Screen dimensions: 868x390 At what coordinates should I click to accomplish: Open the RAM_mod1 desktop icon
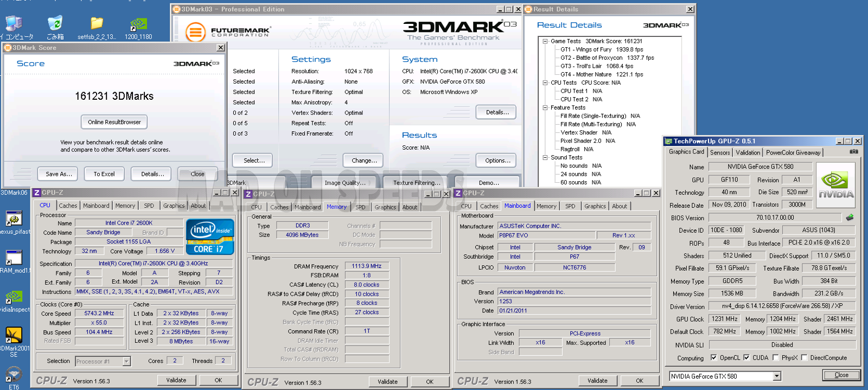[x=14, y=258]
